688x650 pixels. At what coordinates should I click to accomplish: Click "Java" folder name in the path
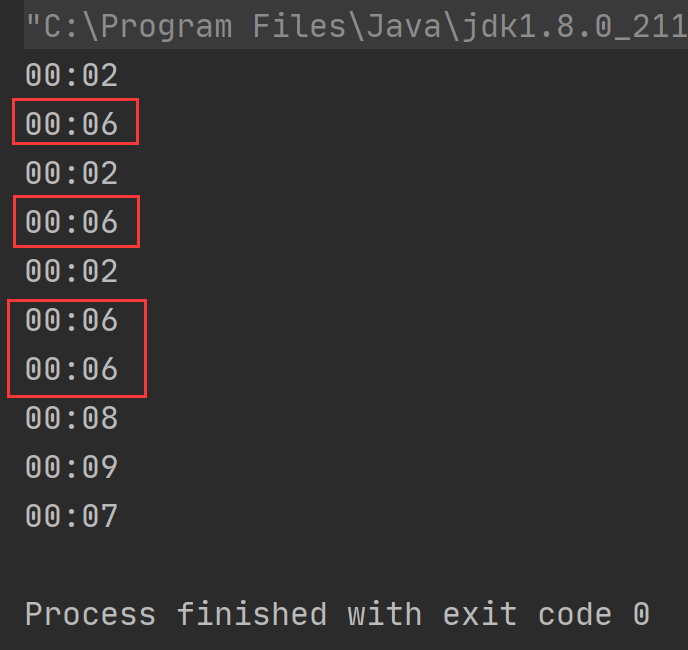pyautogui.click(x=403, y=28)
